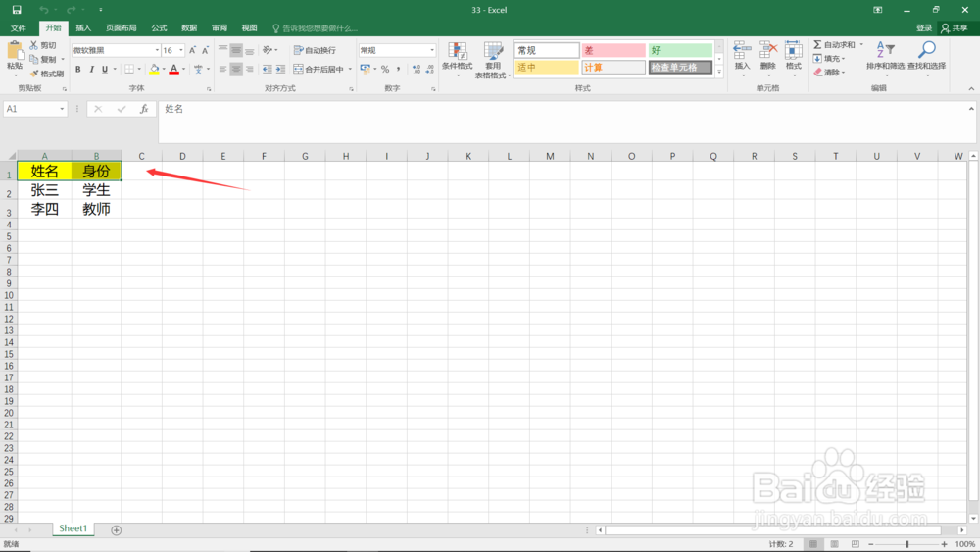Click the Increase Decimal icon

[416, 69]
